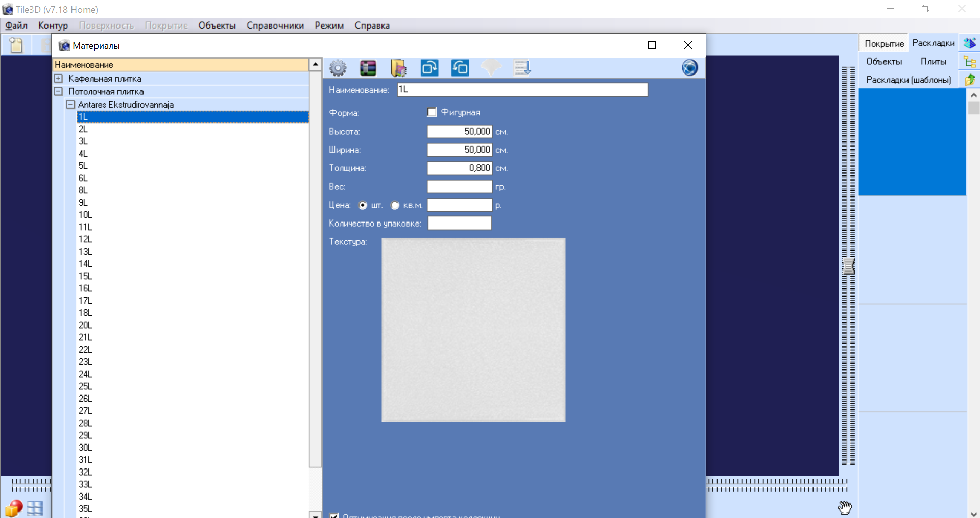Click the grid table icon at bottom left
Viewport: 980px width, 518px height.
click(x=35, y=508)
